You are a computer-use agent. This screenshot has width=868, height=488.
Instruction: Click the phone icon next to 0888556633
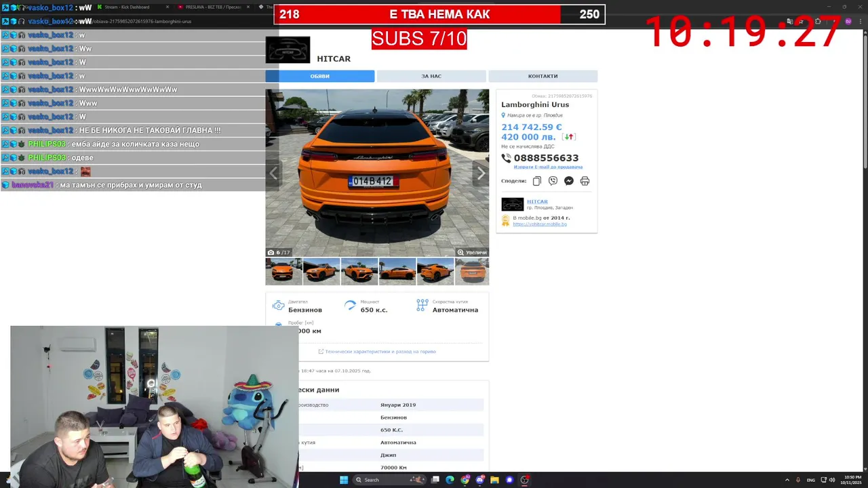click(x=506, y=158)
